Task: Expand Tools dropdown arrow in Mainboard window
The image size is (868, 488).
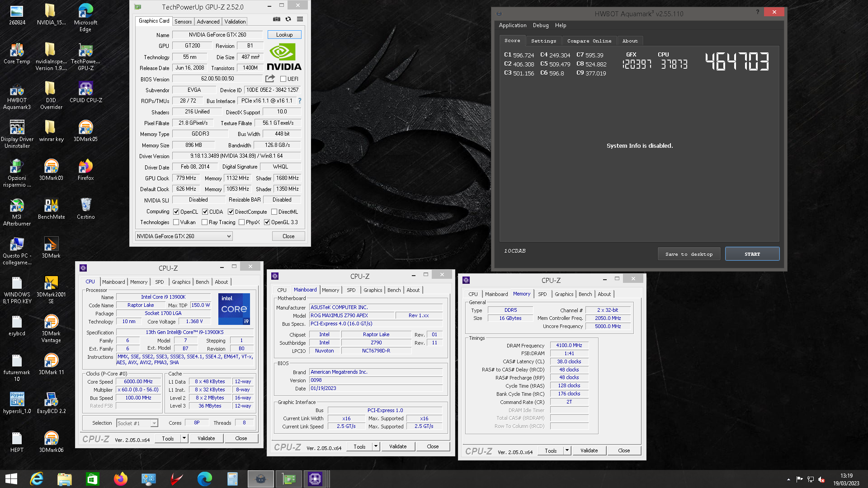Action: point(376,446)
